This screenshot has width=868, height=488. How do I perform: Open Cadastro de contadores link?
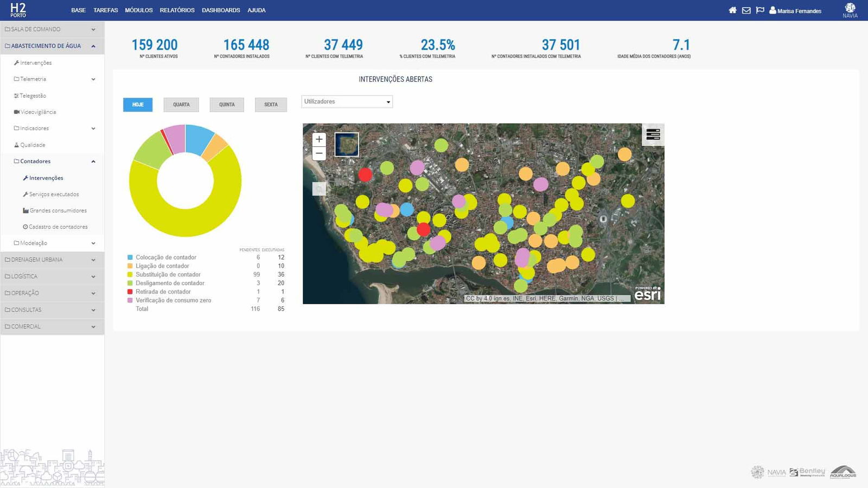pyautogui.click(x=58, y=227)
